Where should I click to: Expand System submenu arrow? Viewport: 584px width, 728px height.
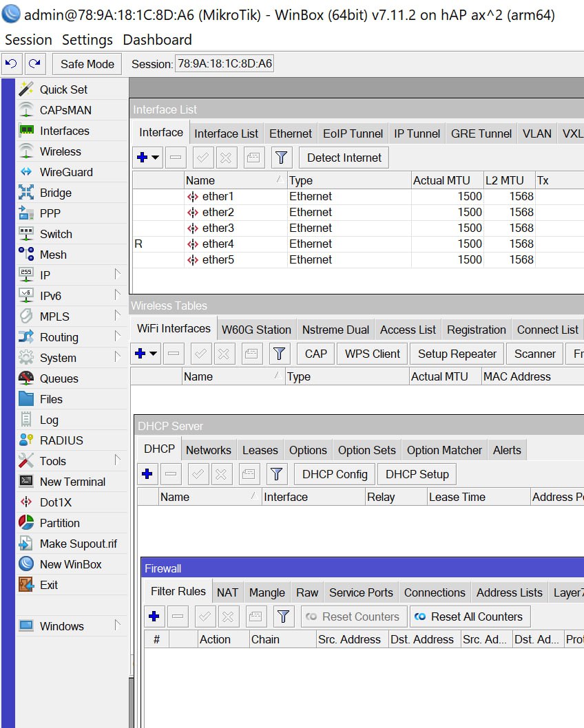(x=118, y=357)
